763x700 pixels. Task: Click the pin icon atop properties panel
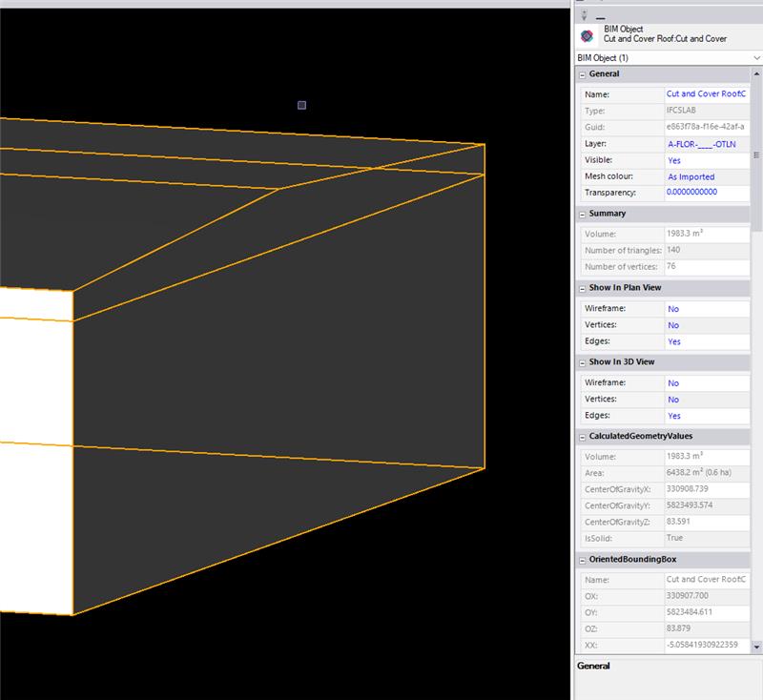coord(584,16)
